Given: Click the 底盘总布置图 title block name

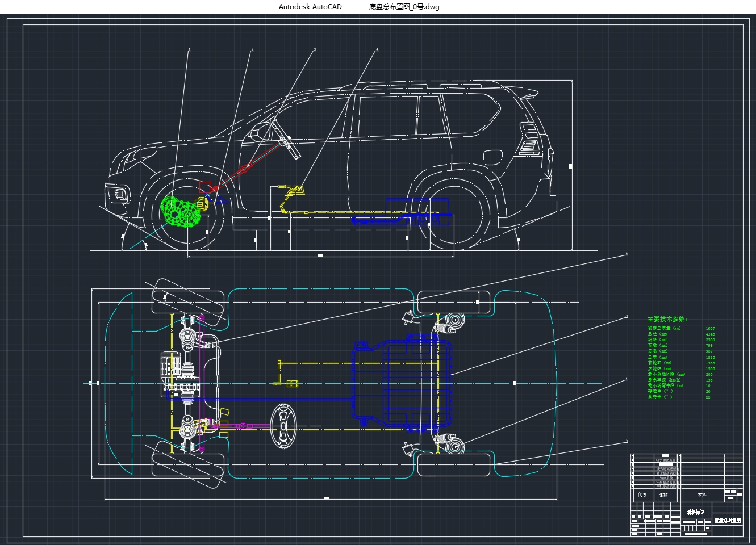Looking at the screenshot, I should [x=728, y=521].
